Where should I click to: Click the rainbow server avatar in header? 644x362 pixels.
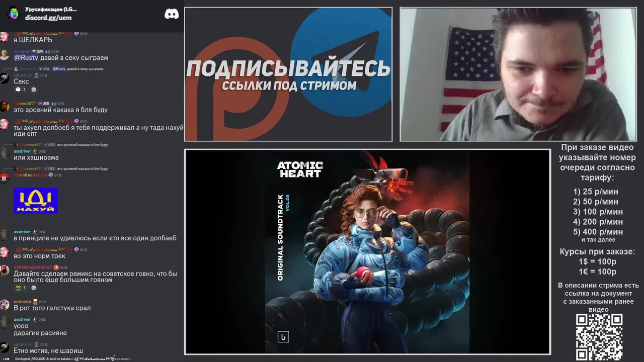(x=14, y=14)
